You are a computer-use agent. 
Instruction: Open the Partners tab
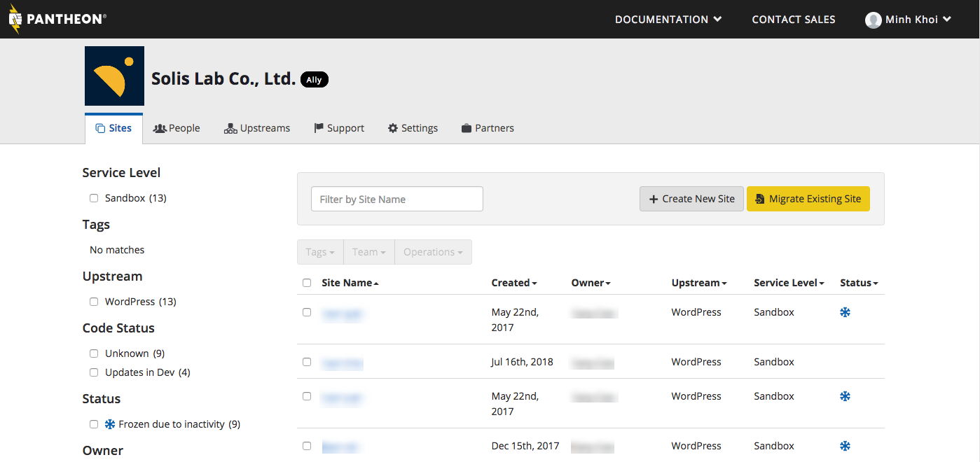[488, 128]
